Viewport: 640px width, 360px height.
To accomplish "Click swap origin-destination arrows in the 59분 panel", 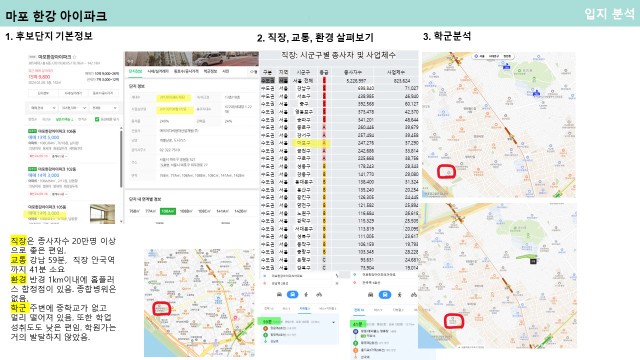I will 337,276.
